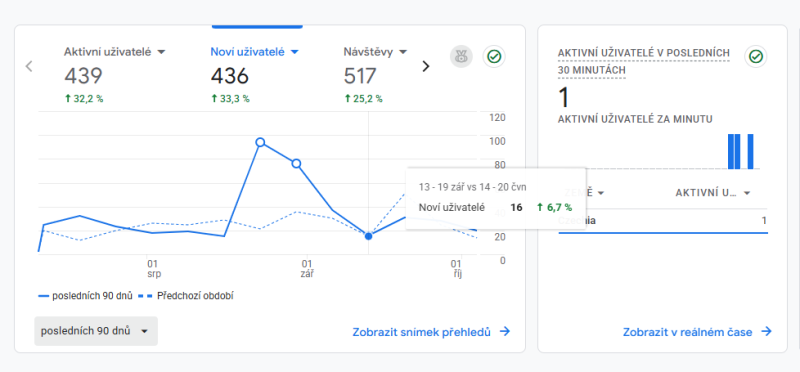Select the Návštěvy 517 metric tab
Screen dimensions: 800x372
point(375,75)
